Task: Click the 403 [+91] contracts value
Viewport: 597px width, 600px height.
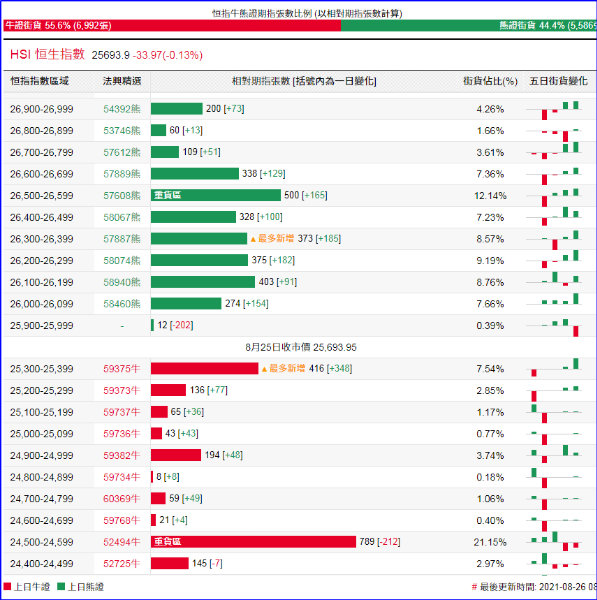Action: tap(278, 282)
